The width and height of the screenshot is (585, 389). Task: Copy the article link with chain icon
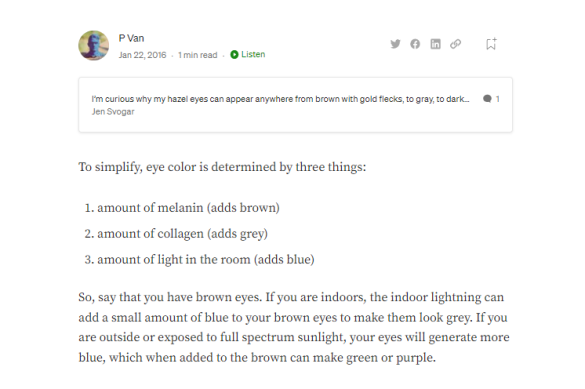coord(456,44)
